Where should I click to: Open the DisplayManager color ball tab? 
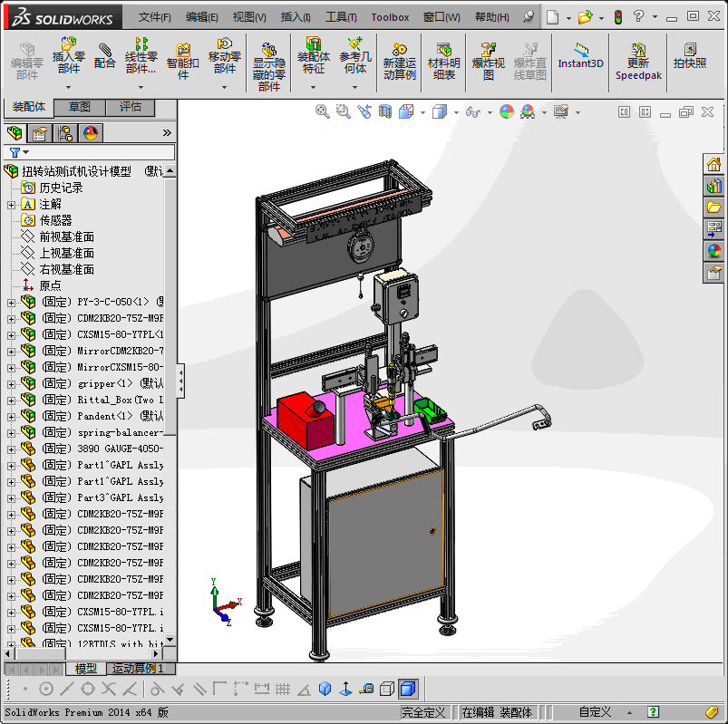click(x=91, y=133)
